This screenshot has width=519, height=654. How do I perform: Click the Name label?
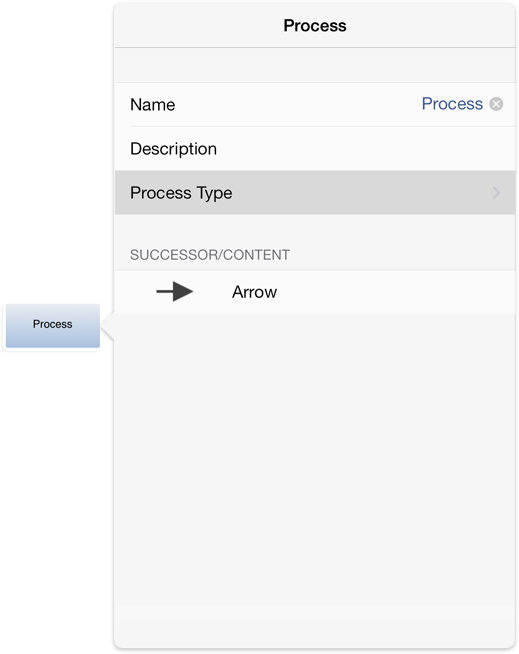pos(153,105)
